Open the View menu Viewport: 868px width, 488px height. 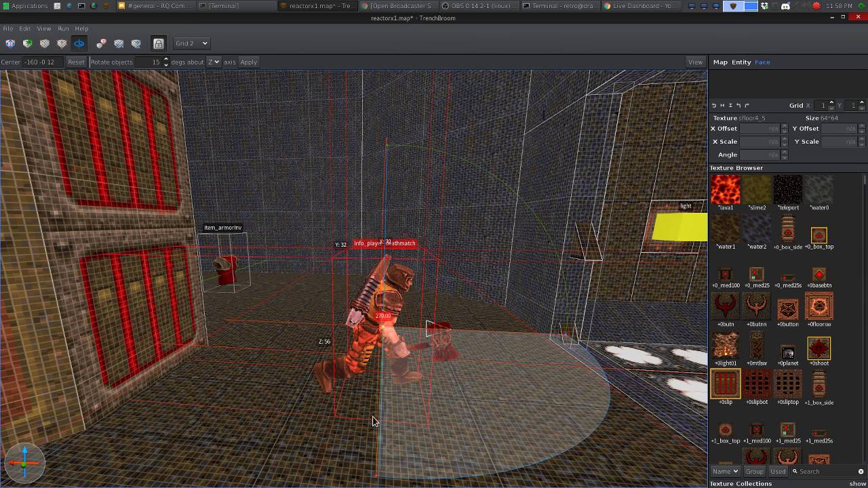[43, 28]
